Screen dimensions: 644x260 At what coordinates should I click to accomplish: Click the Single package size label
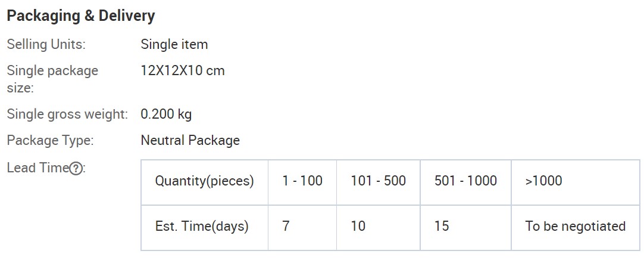point(52,79)
